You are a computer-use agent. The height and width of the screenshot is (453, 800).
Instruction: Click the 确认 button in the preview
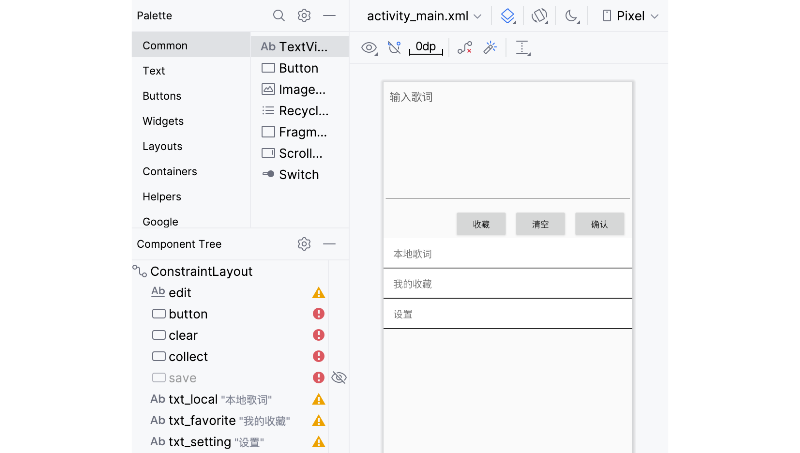(x=599, y=224)
